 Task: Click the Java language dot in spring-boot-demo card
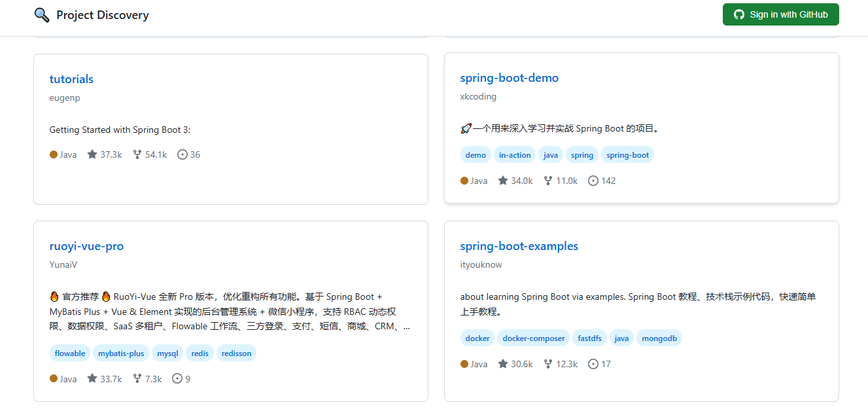[x=464, y=181]
